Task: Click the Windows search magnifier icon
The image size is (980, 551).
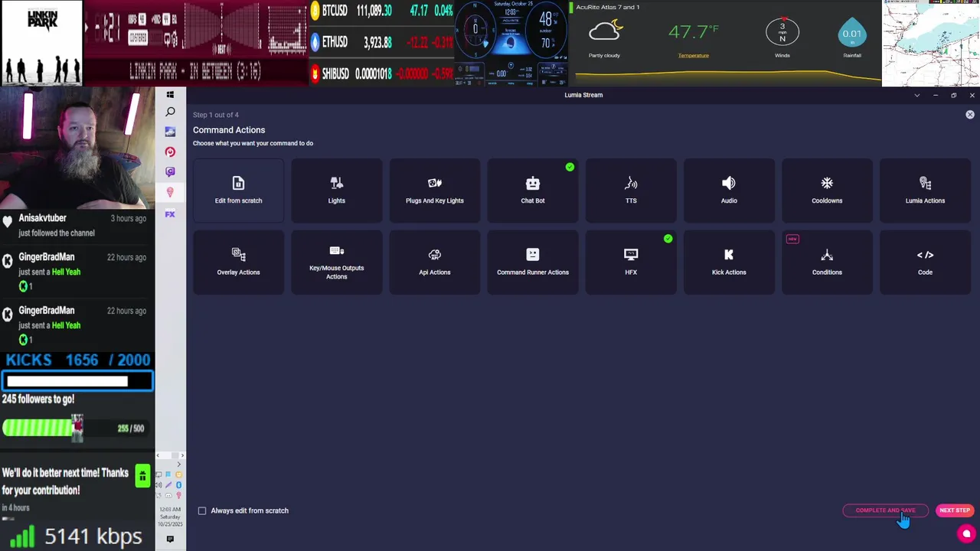Action: 170,112
